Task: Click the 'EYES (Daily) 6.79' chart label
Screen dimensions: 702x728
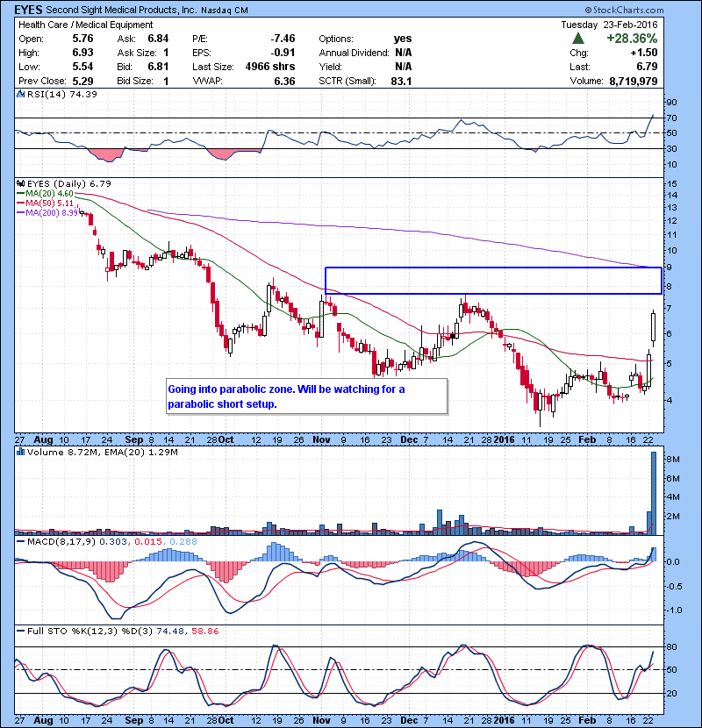Action: tap(69, 184)
